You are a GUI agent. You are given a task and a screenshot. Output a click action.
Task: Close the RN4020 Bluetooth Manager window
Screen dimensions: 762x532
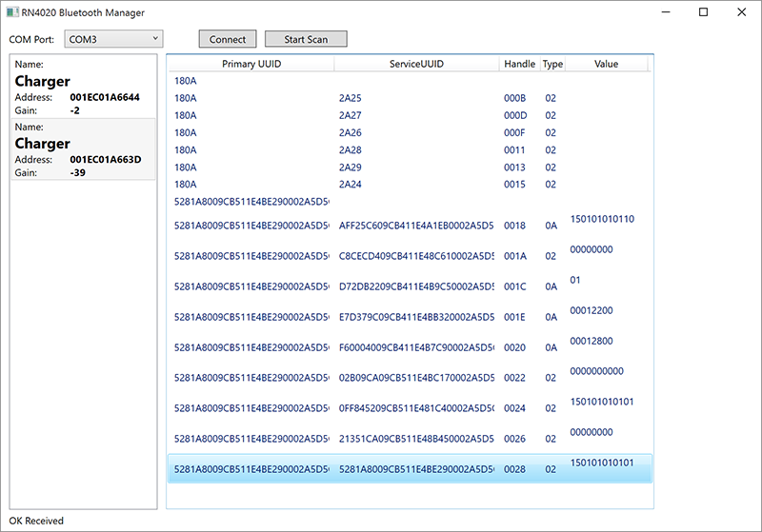741,12
